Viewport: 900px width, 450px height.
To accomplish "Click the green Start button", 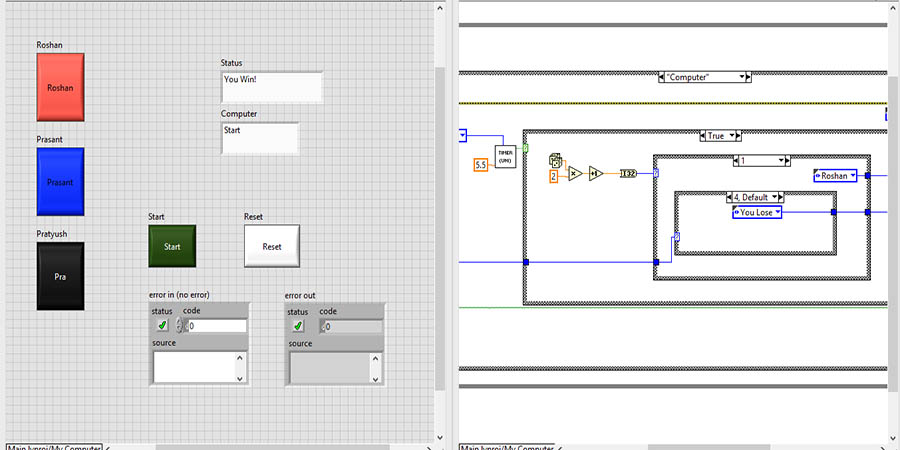I will [172, 246].
